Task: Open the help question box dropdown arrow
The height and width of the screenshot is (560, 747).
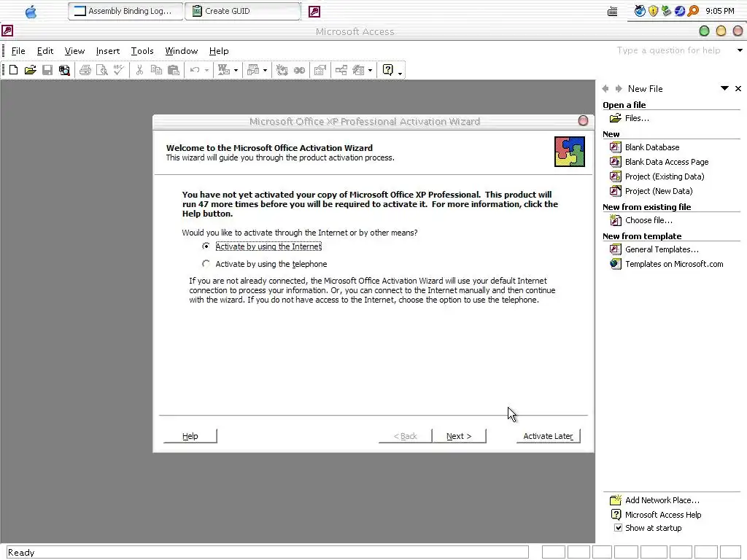Action: (x=740, y=50)
